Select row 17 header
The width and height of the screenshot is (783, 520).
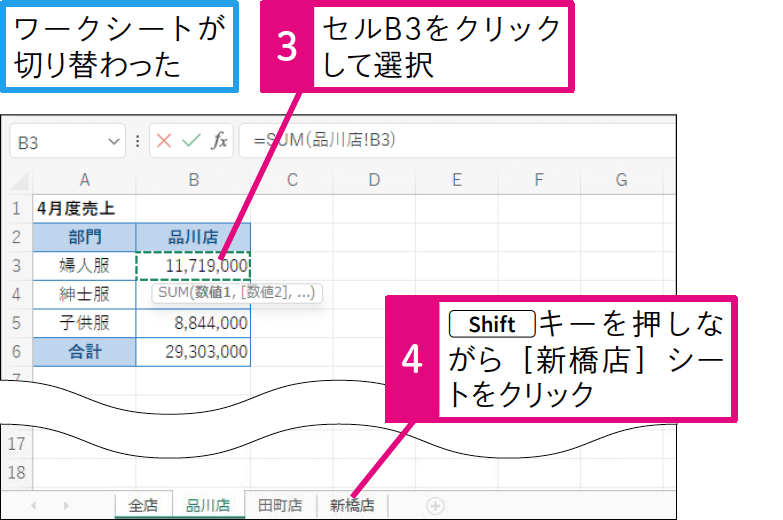[x=16, y=444]
